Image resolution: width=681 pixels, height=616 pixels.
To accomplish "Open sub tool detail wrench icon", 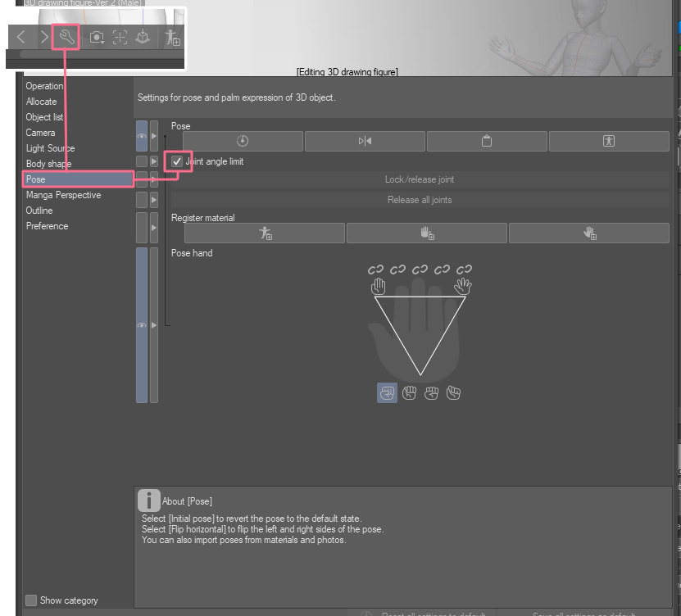I will (x=66, y=37).
